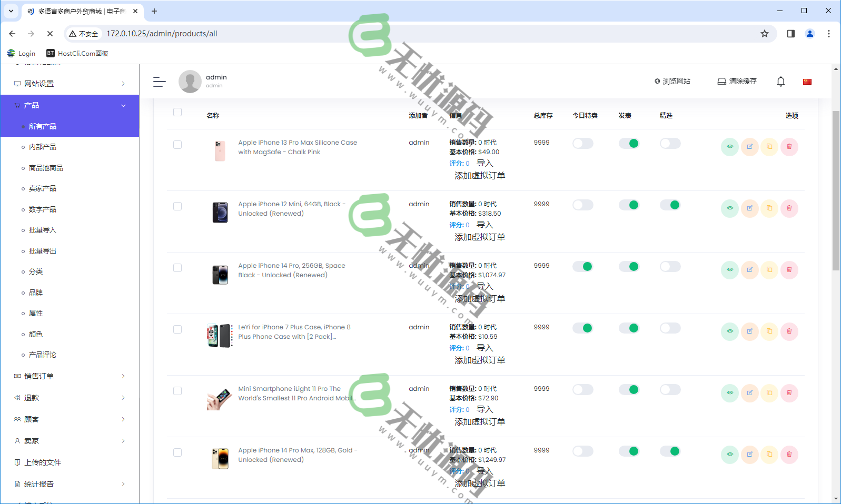Click the China flag language icon
Image resolution: width=841 pixels, height=504 pixels.
[807, 82]
